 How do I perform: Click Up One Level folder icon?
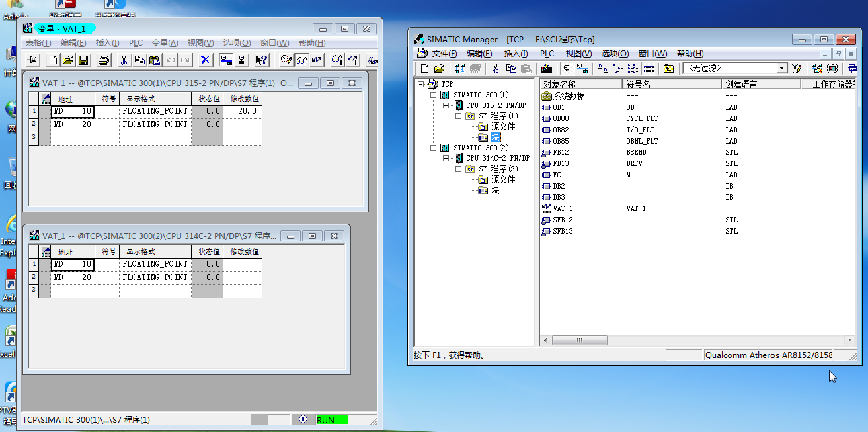click(668, 68)
